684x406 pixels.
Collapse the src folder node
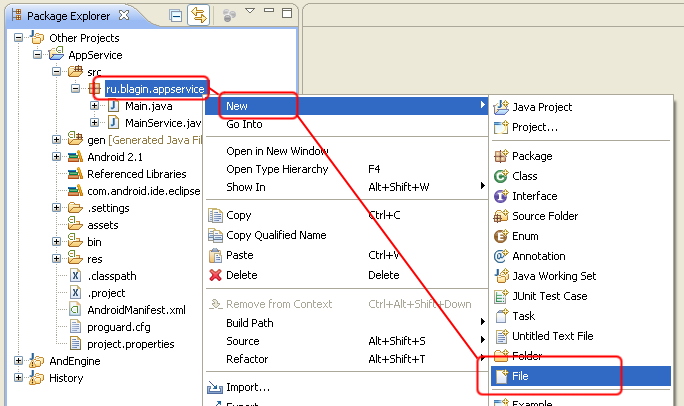point(56,72)
